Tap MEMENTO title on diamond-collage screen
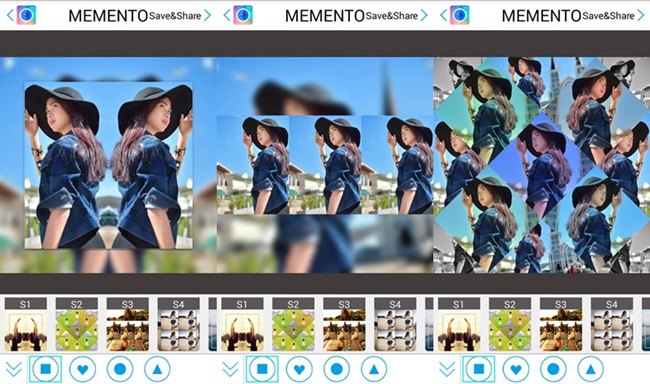The height and width of the screenshot is (384, 650). pos(542,16)
